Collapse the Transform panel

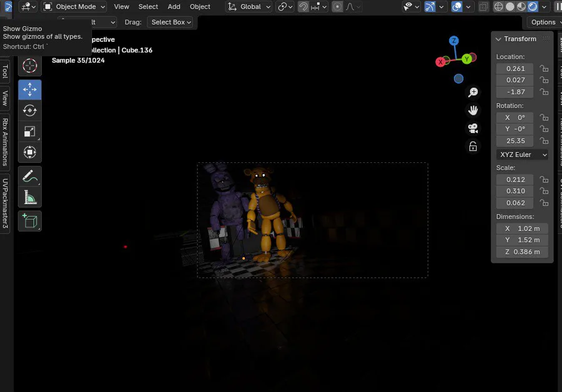(x=498, y=39)
